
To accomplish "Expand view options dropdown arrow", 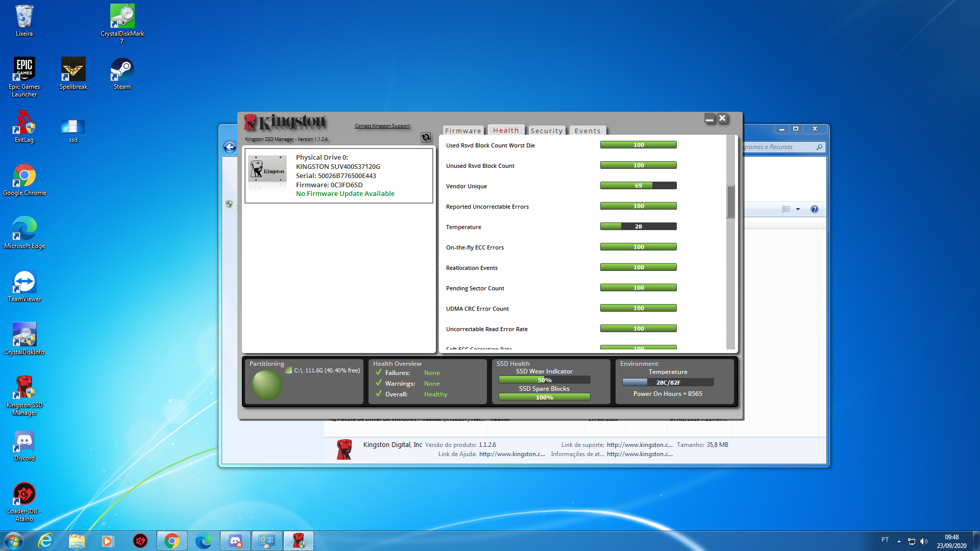I will coord(798,209).
